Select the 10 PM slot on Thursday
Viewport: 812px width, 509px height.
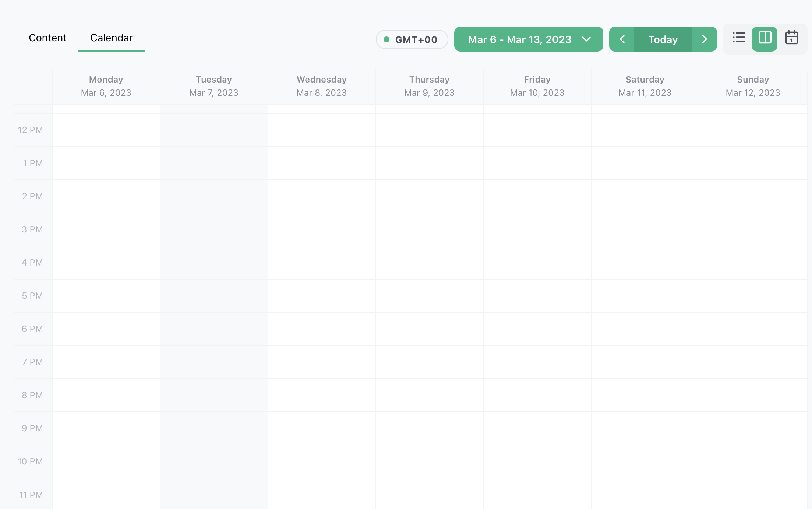click(x=429, y=461)
